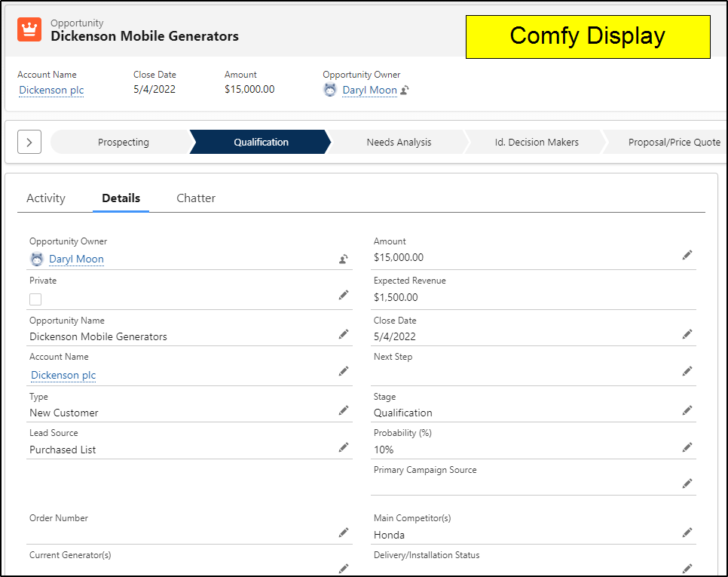Open Dickenson plc account link in header
Screen dimensions: 728x577
tap(51, 90)
